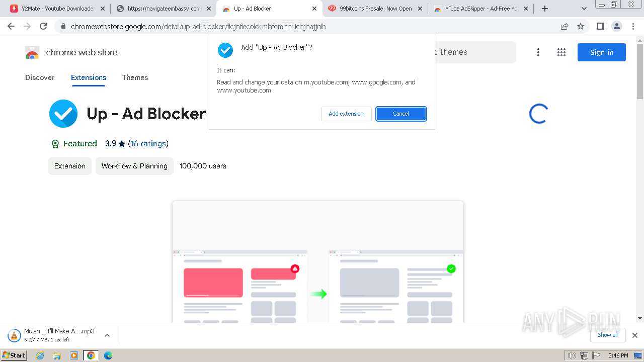Click the 3:46 PM taskbar clock

tap(618, 355)
